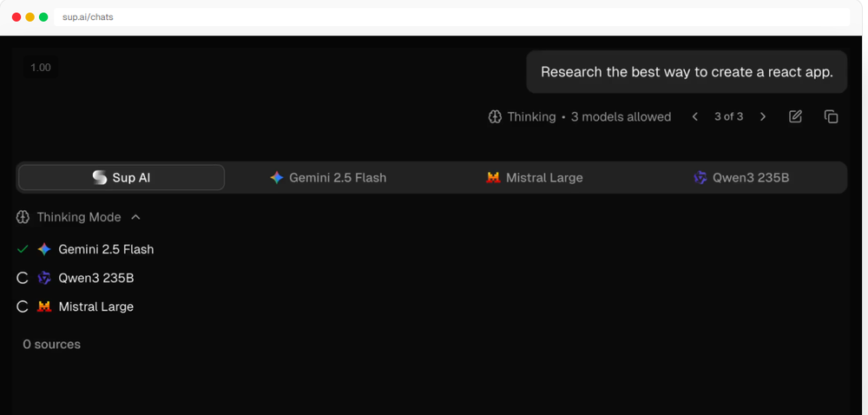
Task: View the Qwen3 235B tab
Action: (x=741, y=178)
